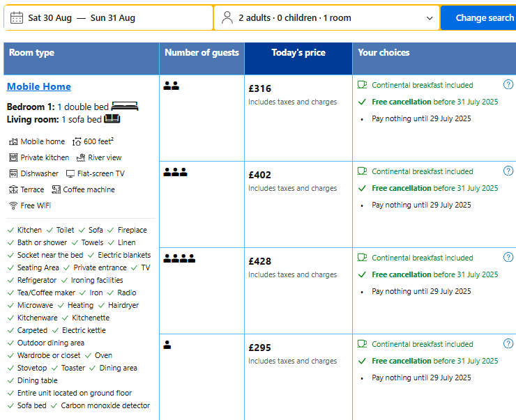
Task: Click help icon for the £428 option
Action: [508, 257]
